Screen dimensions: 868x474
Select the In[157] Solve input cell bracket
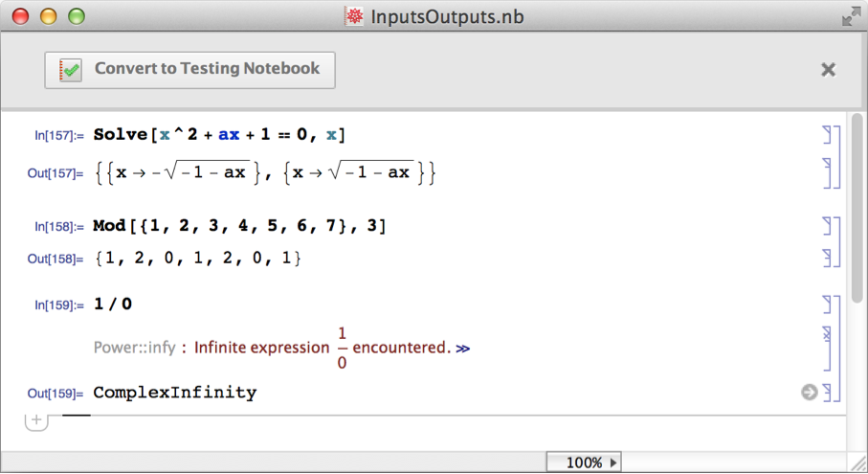point(827,136)
